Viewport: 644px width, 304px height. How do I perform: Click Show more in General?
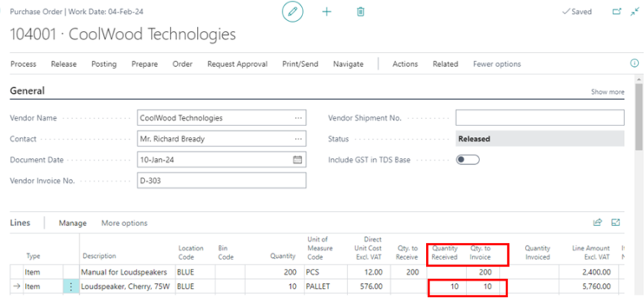pyautogui.click(x=607, y=92)
